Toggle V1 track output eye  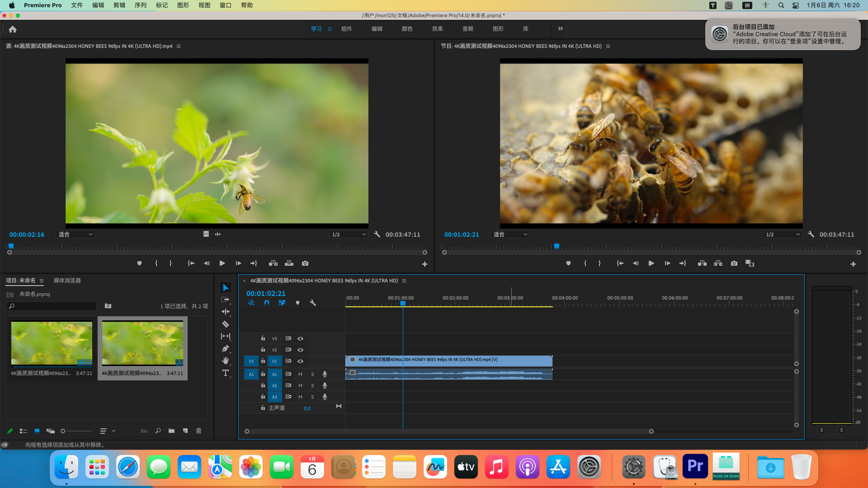[300, 361]
